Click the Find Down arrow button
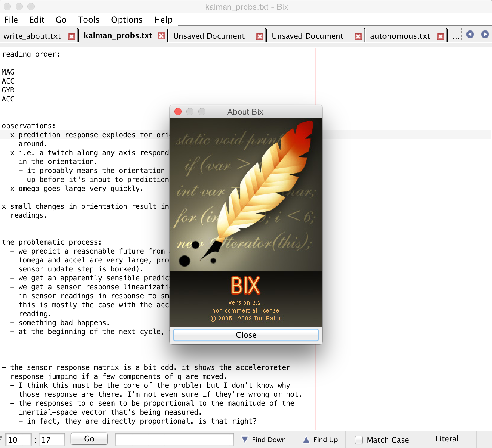 coord(264,440)
